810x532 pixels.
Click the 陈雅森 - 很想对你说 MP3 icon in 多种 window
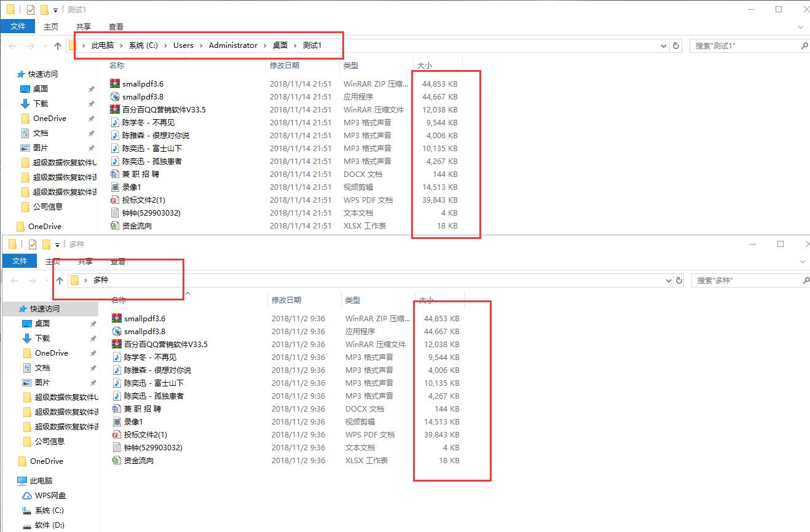[x=117, y=370]
